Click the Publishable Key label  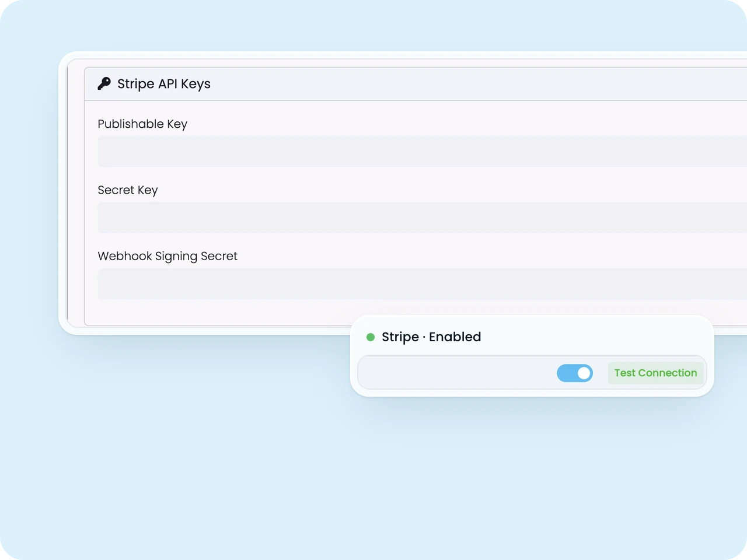(x=142, y=124)
